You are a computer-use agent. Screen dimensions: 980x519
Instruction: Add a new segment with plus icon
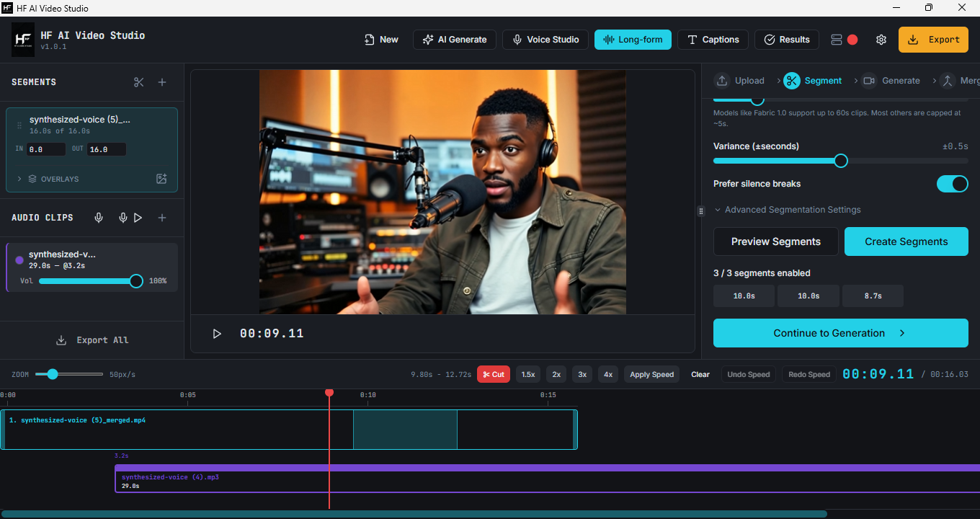click(x=162, y=82)
